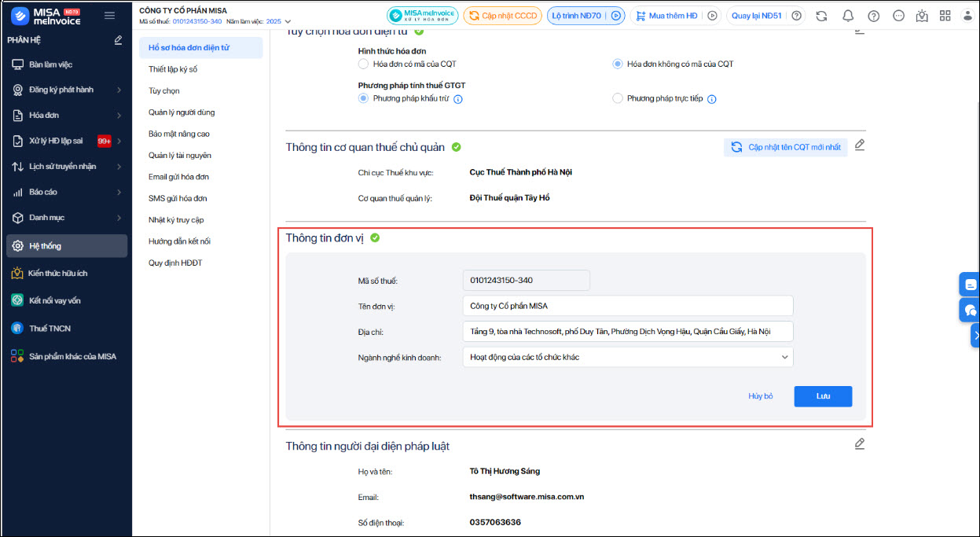Viewport: 980px width, 537px height.
Task: Click the MISA meInvoice logo
Action: [x=46, y=16]
